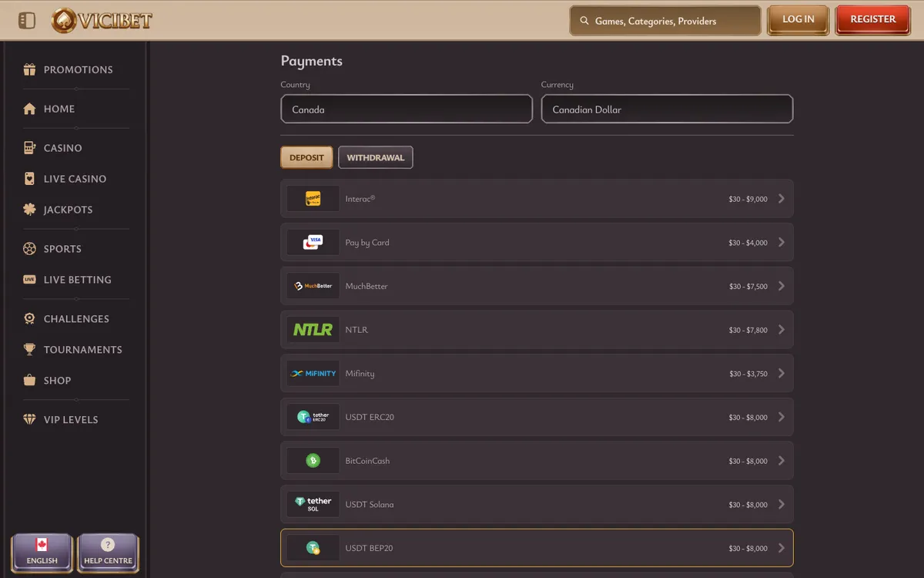The width and height of the screenshot is (924, 578).
Task: Click the Tether SOL logo
Action: point(313,505)
